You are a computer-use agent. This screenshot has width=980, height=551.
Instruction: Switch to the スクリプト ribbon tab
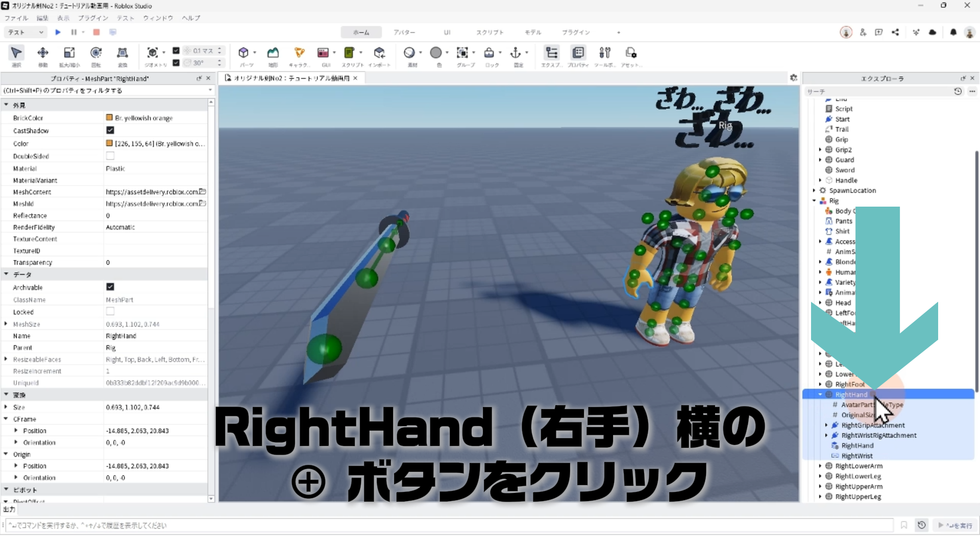click(x=489, y=32)
